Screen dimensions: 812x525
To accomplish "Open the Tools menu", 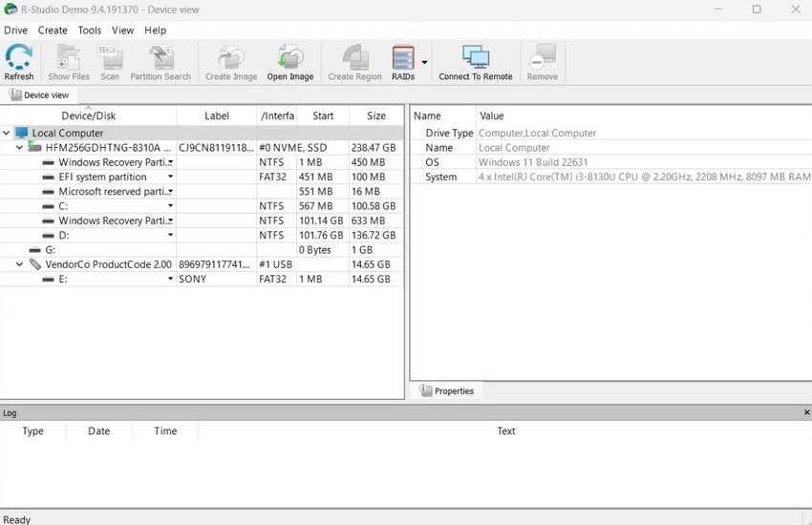I will click(90, 30).
